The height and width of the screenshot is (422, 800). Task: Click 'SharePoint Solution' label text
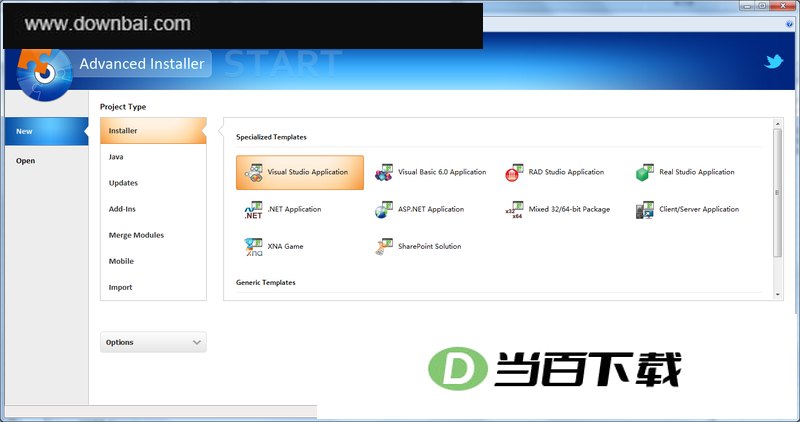pos(430,246)
